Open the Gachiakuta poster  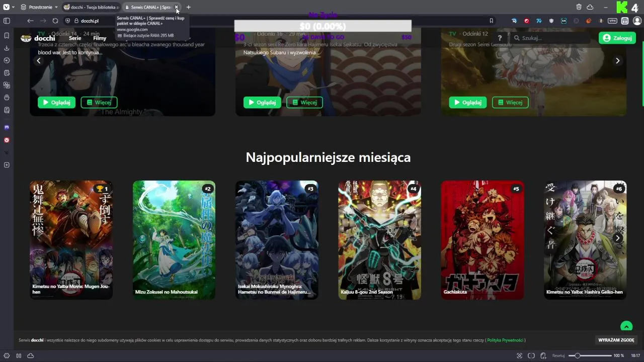point(482,240)
